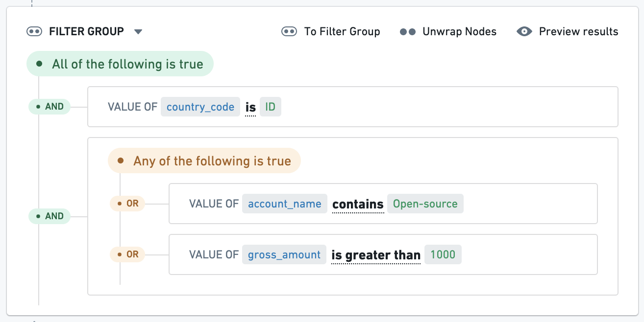Select the account_name field chip
The width and height of the screenshot is (644, 322).
[284, 204]
